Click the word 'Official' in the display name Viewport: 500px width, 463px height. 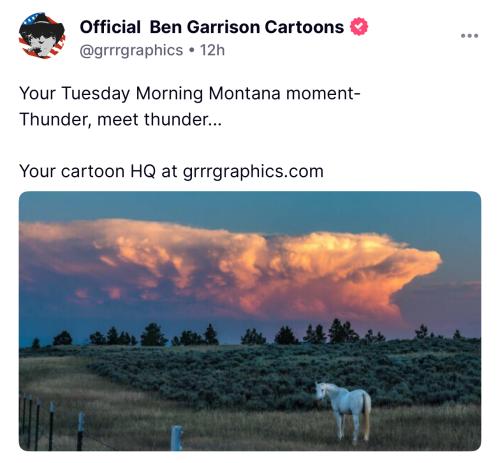[x=110, y=27]
